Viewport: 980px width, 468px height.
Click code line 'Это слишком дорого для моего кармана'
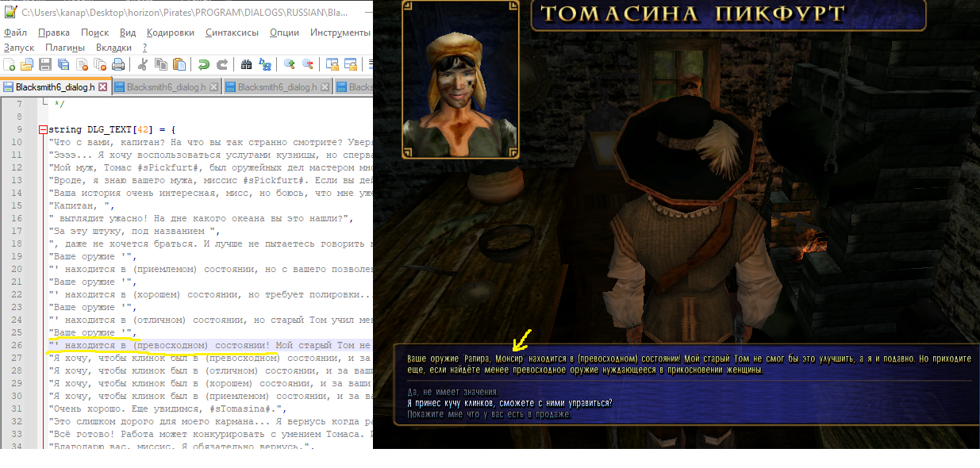[209, 421]
